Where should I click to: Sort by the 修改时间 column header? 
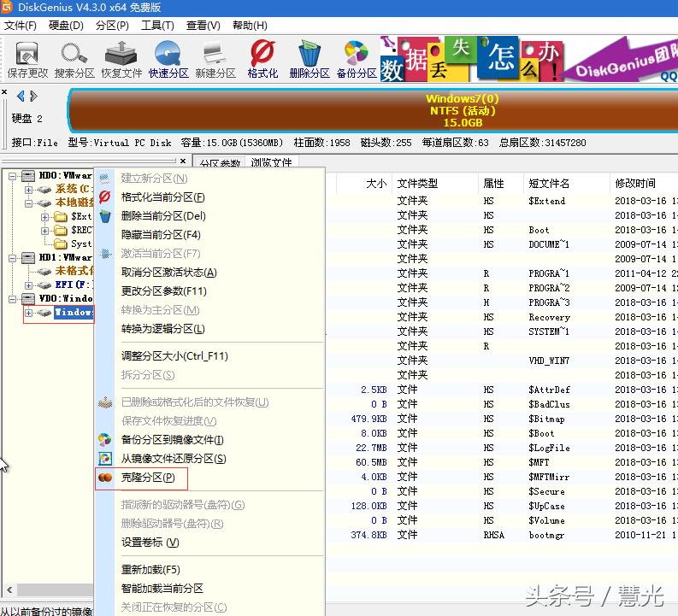(x=645, y=184)
